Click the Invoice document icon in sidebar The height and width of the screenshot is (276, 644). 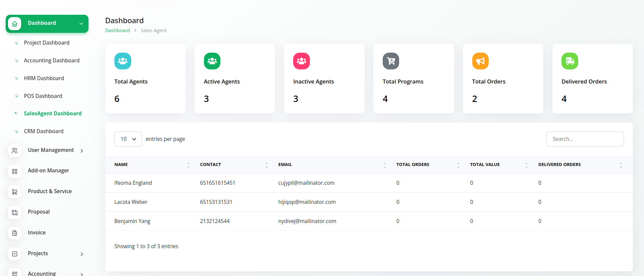[x=15, y=233]
